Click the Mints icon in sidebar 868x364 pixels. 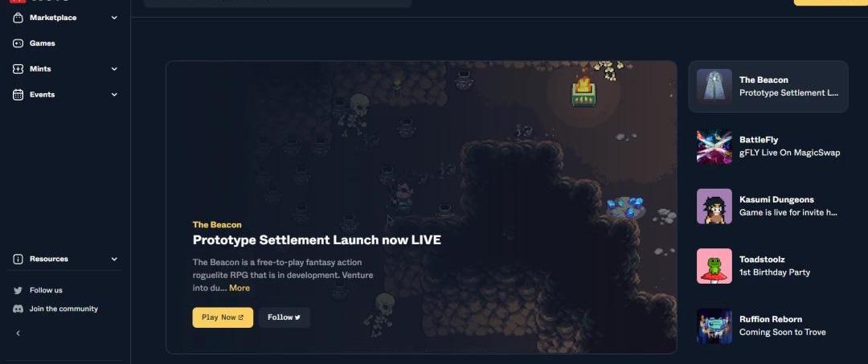click(18, 68)
